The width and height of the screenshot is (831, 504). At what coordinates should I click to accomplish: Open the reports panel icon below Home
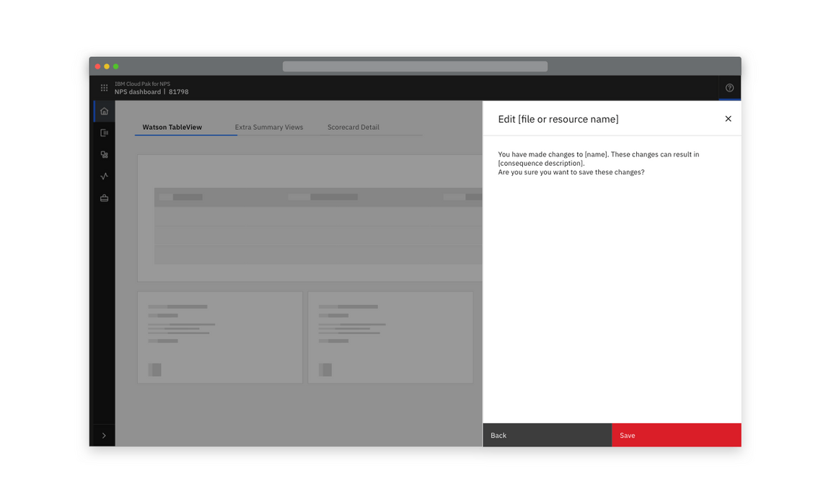tap(104, 132)
